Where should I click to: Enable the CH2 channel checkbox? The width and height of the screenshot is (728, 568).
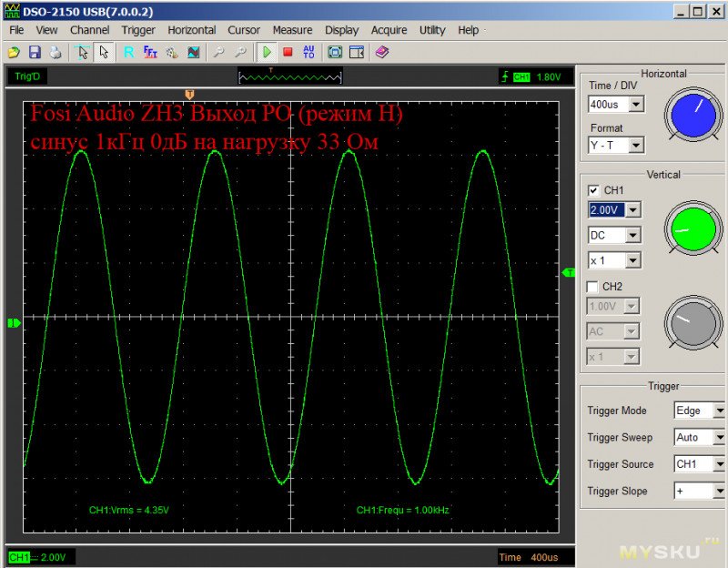tap(594, 287)
